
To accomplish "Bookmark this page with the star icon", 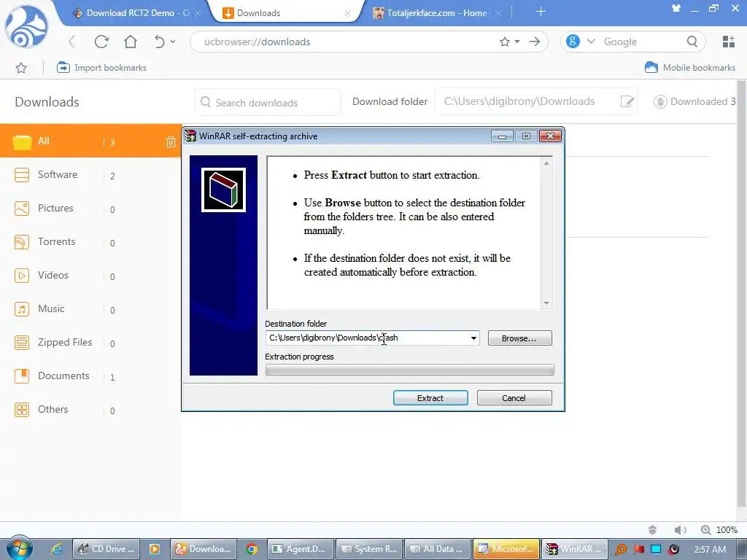I will click(505, 42).
